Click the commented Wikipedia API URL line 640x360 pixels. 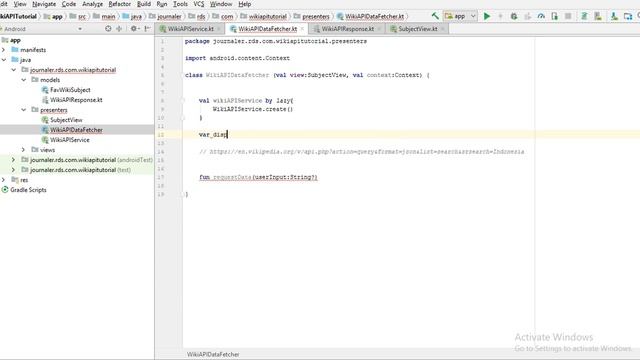362,151
